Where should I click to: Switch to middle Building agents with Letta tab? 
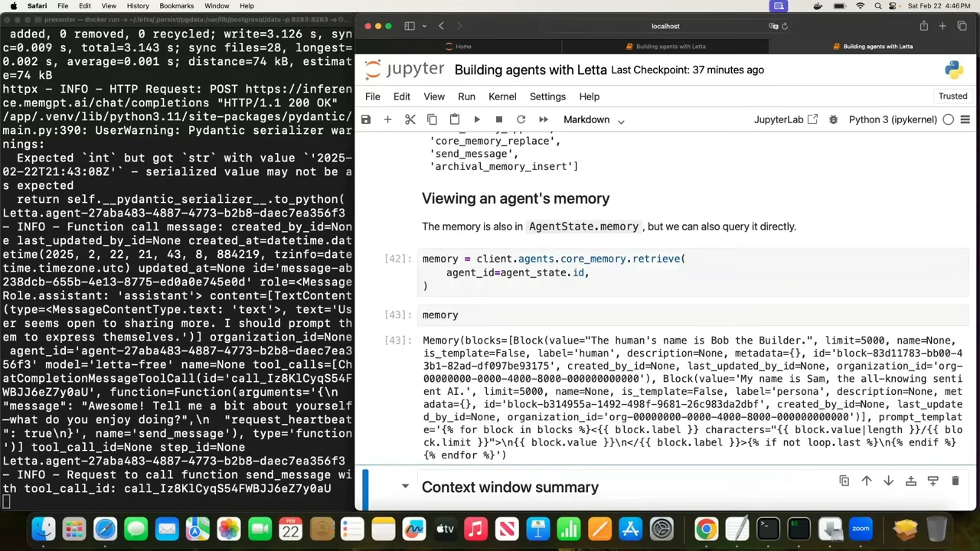[x=665, y=47]
